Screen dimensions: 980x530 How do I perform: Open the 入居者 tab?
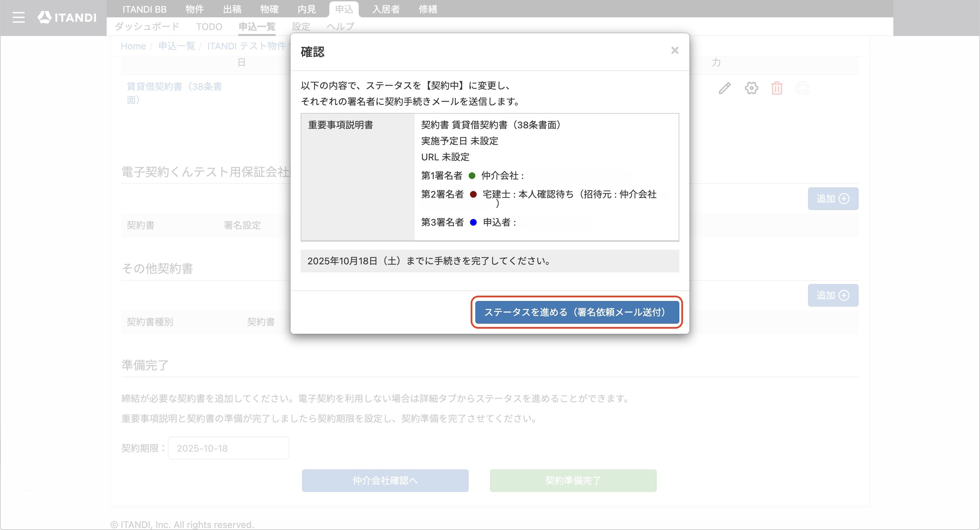(386, 9)
